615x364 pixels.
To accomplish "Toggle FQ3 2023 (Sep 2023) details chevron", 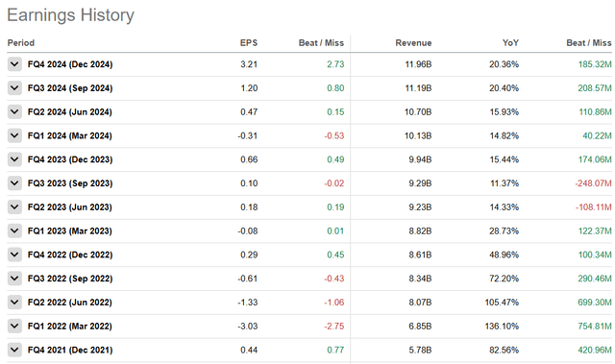I will (14, 183).
